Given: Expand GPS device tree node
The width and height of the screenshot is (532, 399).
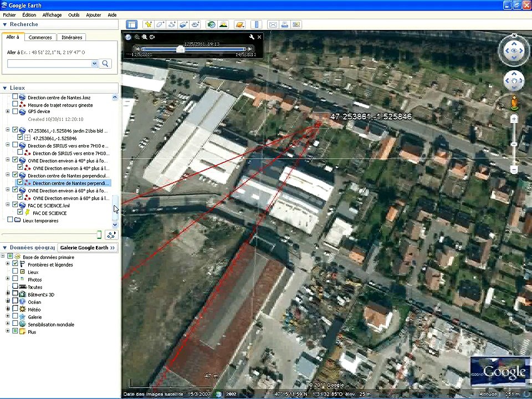Looking at the screenshot, I should pos(7,111).
